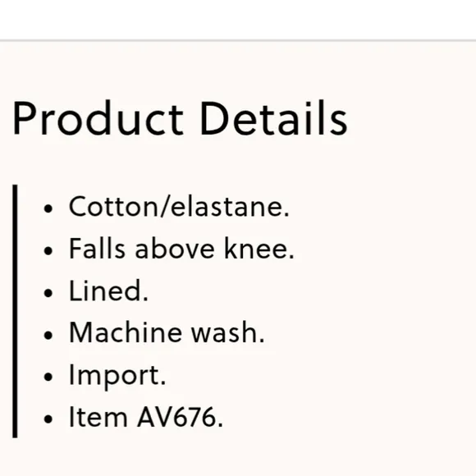476x476 pixels.
Task: Click the word Details in the heading
Action: 273,118
